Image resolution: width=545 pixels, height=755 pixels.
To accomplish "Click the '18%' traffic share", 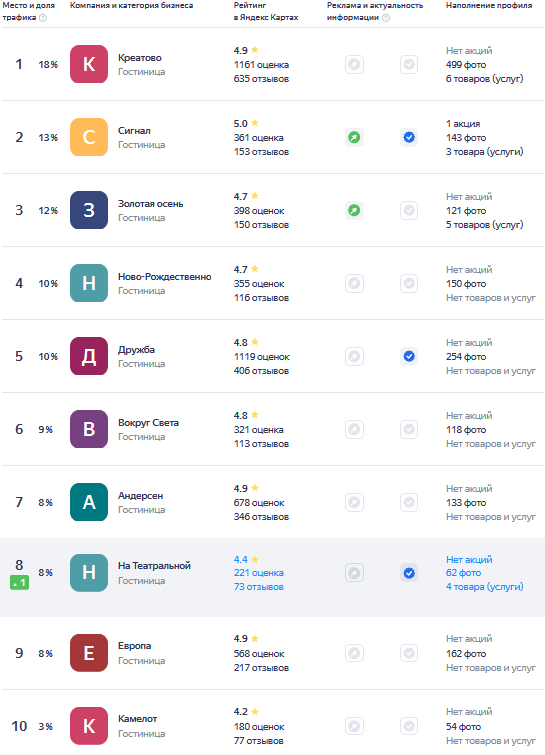I will [x=48, y=65].
